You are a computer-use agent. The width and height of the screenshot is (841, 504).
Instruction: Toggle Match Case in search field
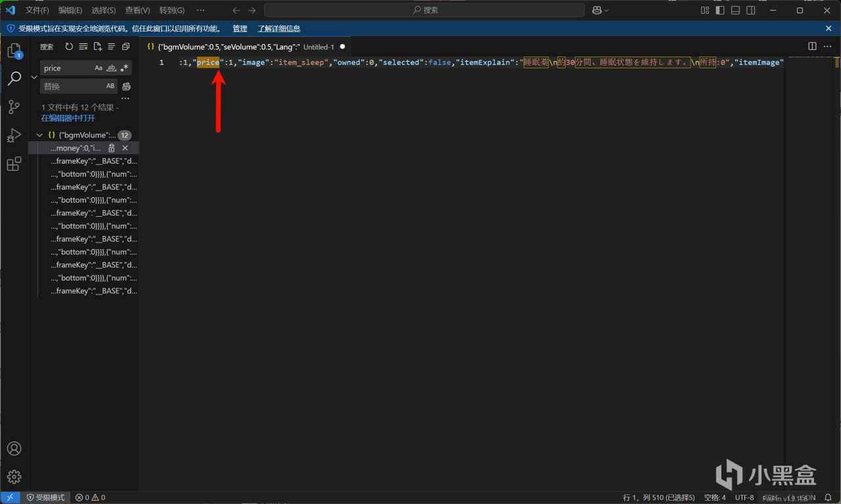click(99, 68)
